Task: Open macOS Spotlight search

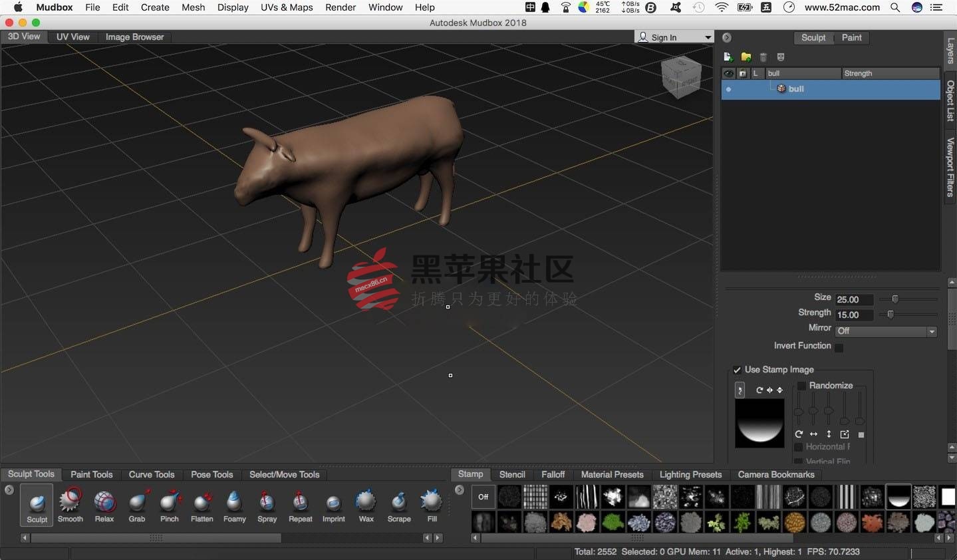Action: (895, 7)
